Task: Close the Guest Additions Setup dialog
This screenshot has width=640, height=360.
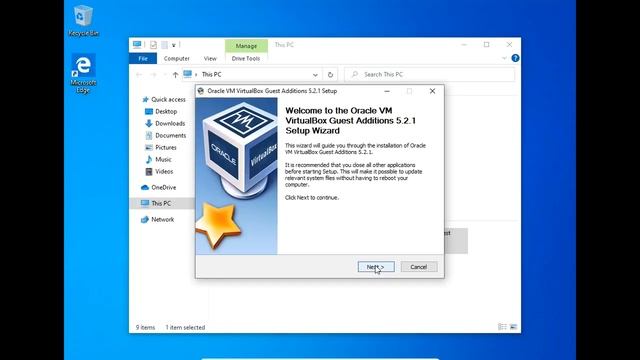Action: tap(432, 91)
